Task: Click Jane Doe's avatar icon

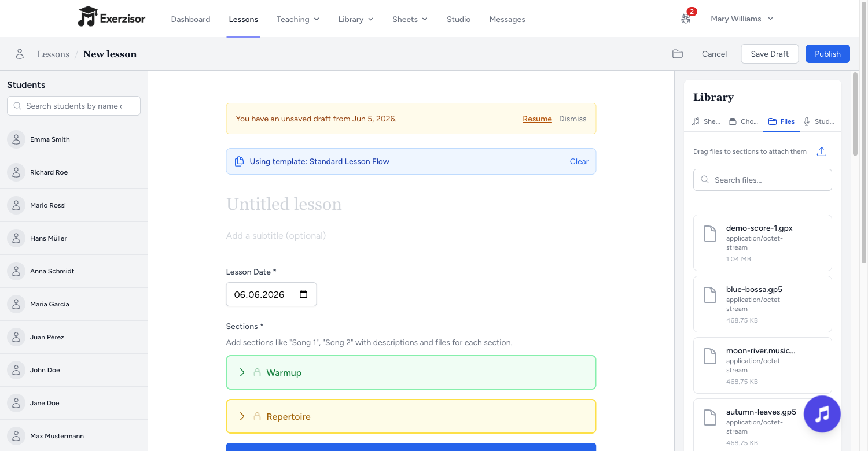Action: 16,403
